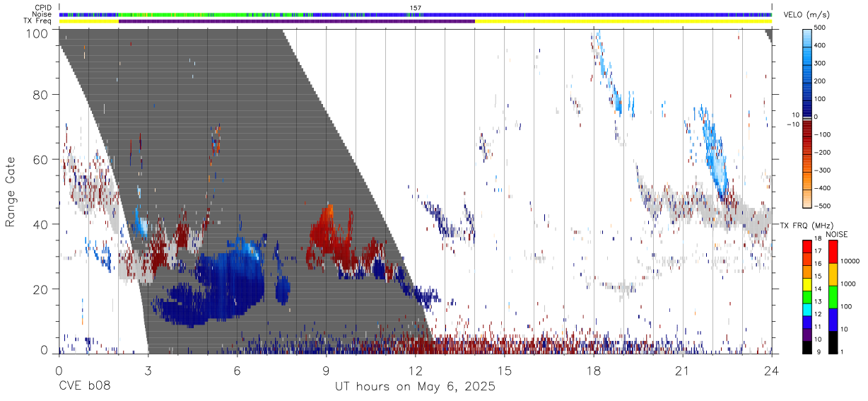Click x-axis tick label 6
The height and width of the screenshot is (401, 868).
pos(237,371)
